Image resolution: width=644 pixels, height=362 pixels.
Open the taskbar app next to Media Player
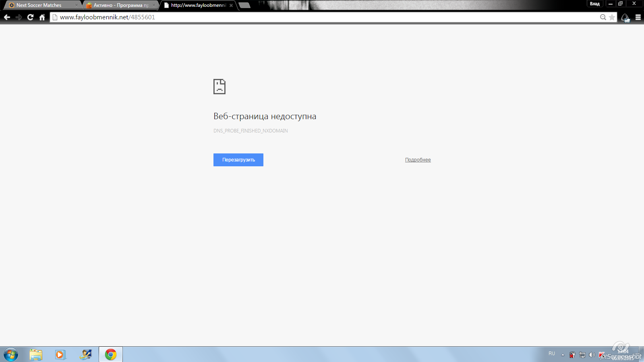(85, 355)
